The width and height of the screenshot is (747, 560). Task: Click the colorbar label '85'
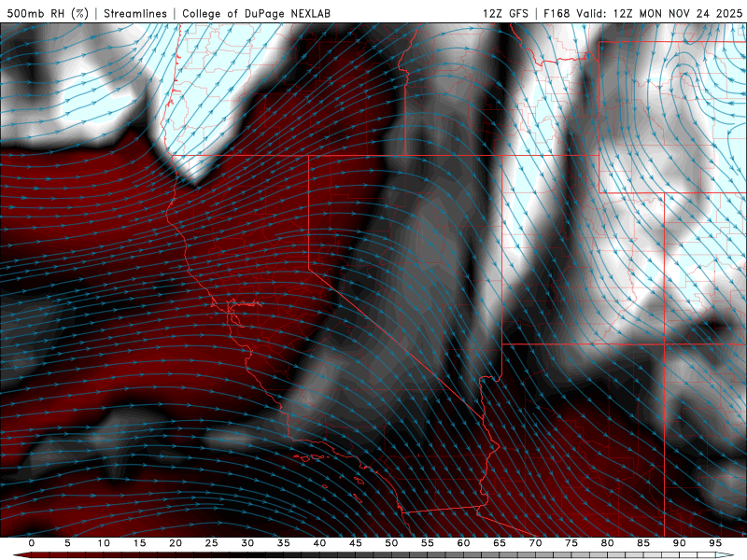(643, 543)
